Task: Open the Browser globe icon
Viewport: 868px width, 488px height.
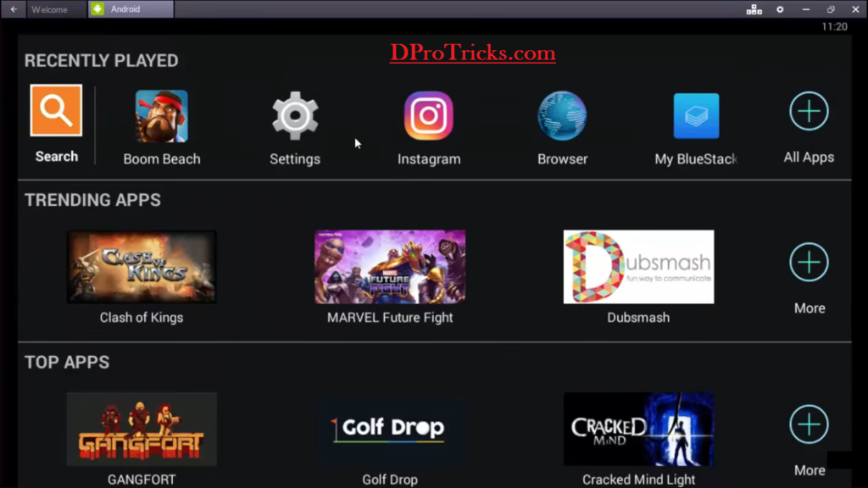Action: tap(562, 115)
